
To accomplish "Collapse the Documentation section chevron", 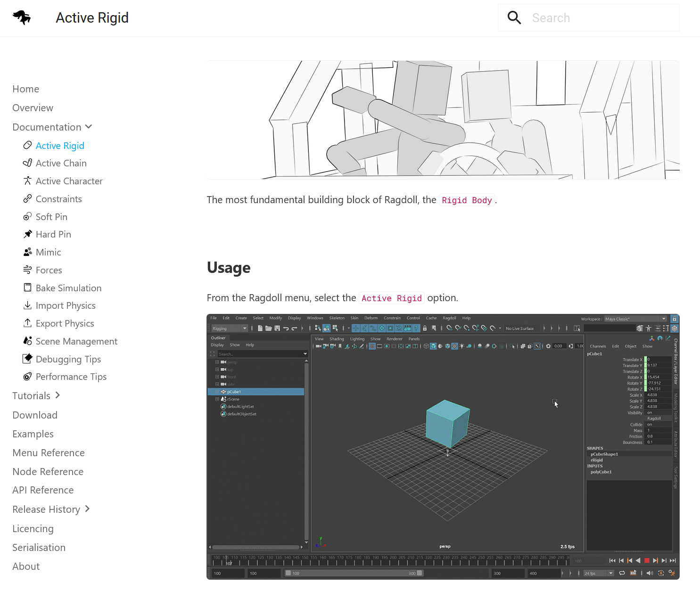I will point(89,127).
